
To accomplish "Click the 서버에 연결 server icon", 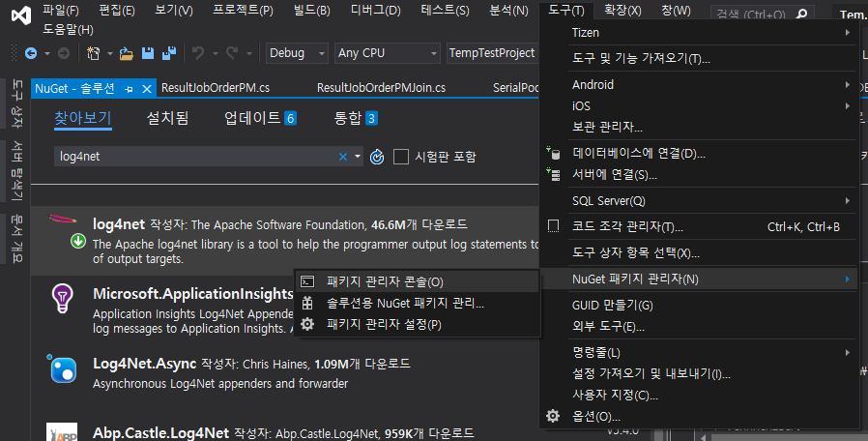I will pyautogui.click(x=553, y=174).
